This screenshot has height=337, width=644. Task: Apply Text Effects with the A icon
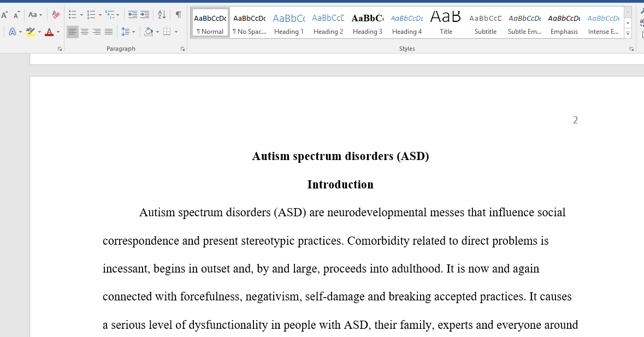point(13,32)
